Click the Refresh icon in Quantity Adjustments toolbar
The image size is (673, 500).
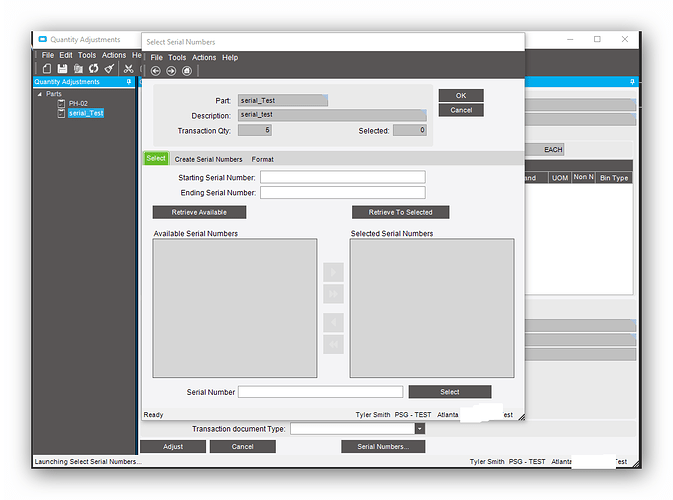tap(93, 68)
